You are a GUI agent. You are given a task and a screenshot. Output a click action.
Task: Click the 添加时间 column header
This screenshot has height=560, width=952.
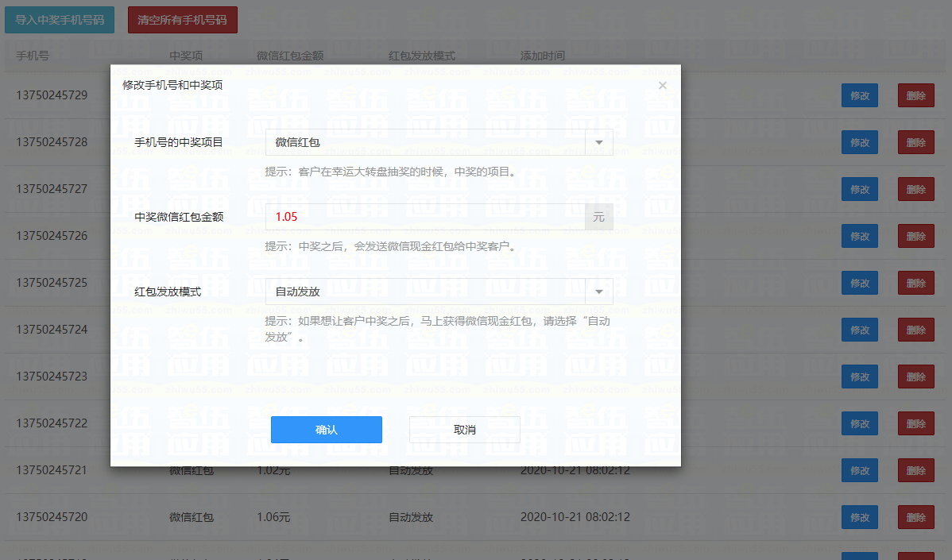[x=542, y=56]
